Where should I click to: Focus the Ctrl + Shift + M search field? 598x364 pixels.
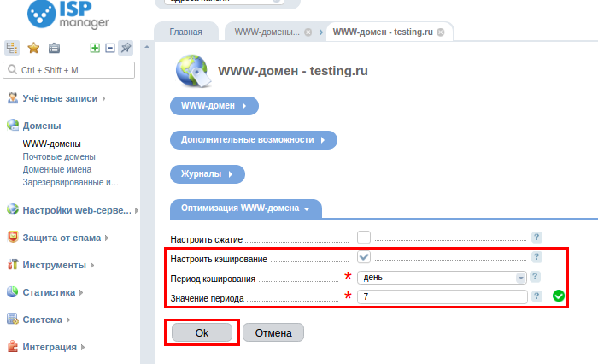point(68,70)
